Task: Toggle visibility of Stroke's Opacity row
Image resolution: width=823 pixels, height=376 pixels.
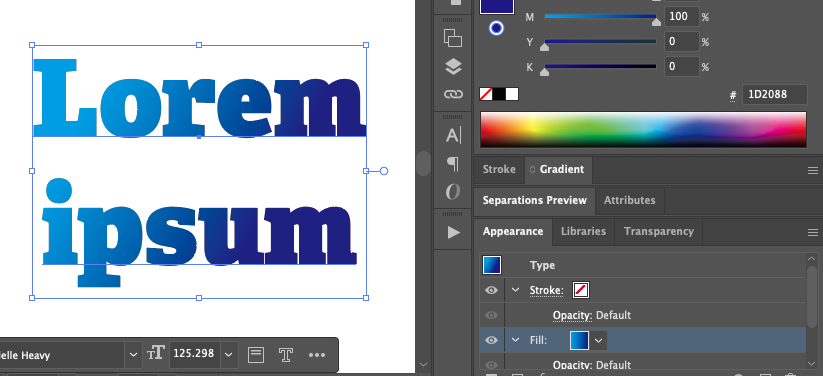Action: (491, 315)
